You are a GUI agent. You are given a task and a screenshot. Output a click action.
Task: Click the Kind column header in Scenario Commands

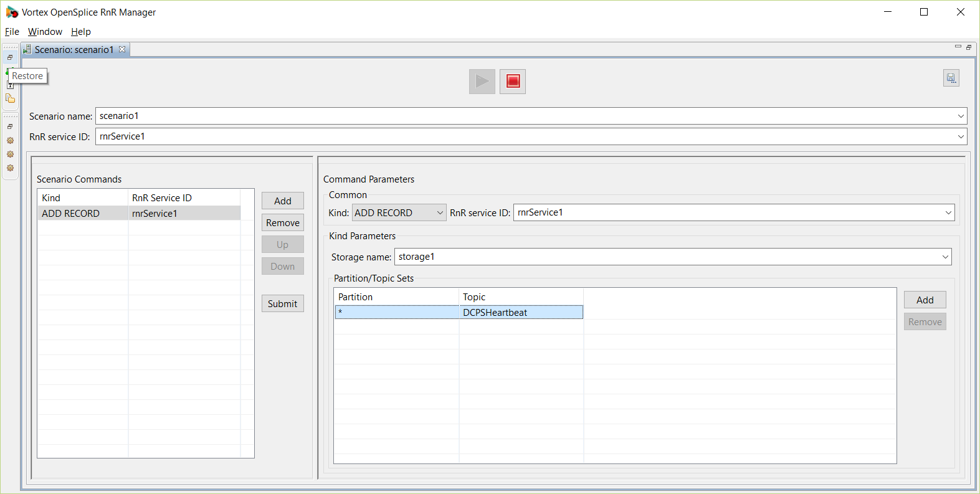click(83, 197)
